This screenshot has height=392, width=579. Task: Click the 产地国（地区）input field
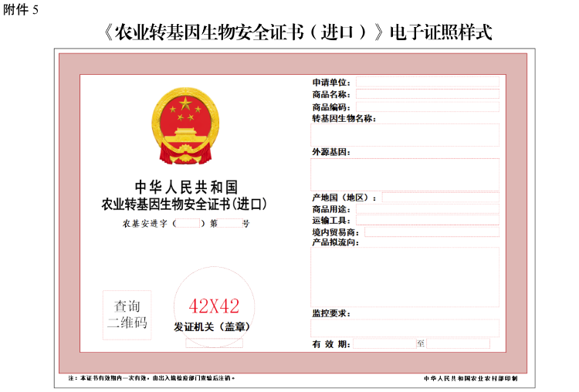440,198
